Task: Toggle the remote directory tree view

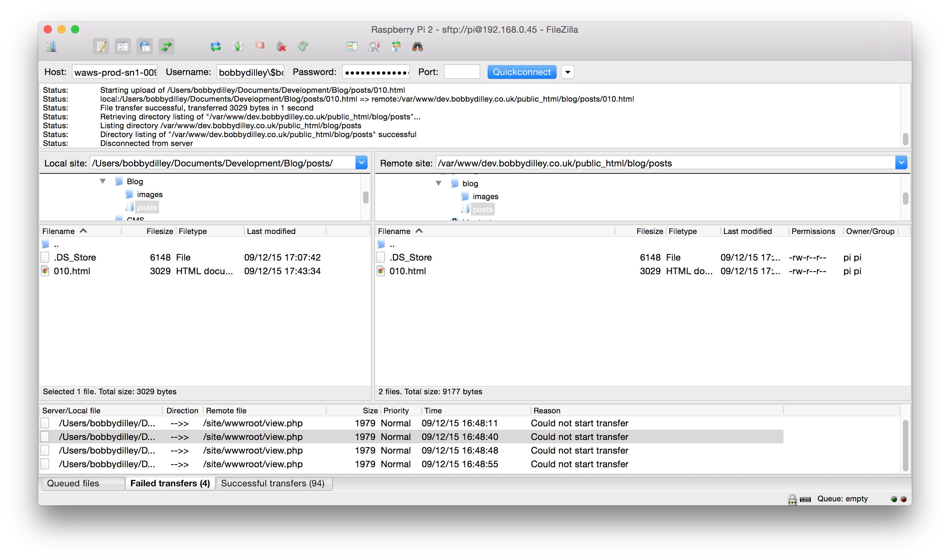Action: click(145, 47)
